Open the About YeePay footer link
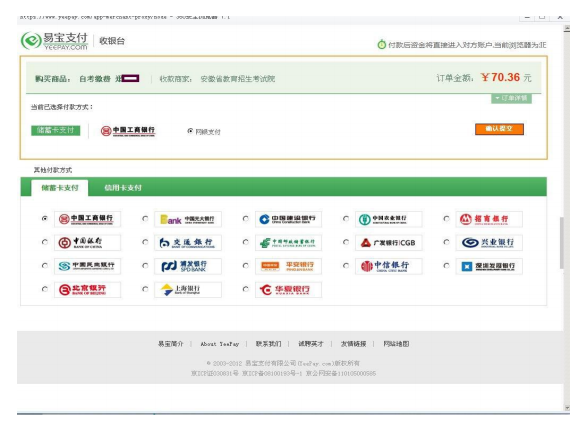 coord(220,344)
